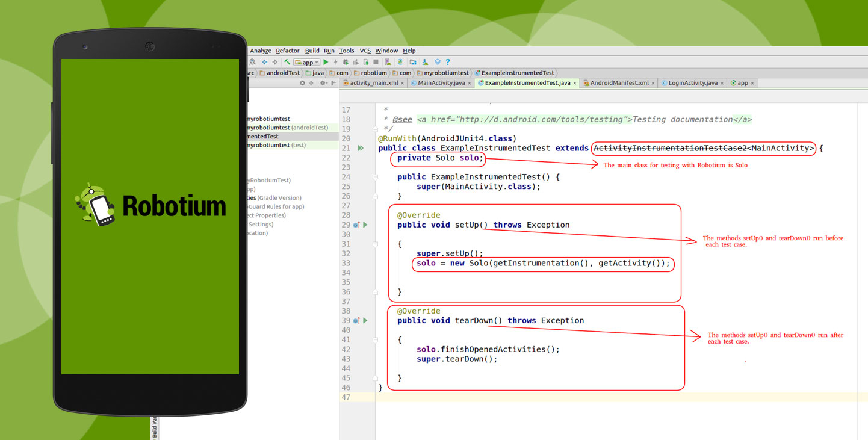Switch to activity_main.xml tab
The image size is (868, 440).
[x=373, y=83]
